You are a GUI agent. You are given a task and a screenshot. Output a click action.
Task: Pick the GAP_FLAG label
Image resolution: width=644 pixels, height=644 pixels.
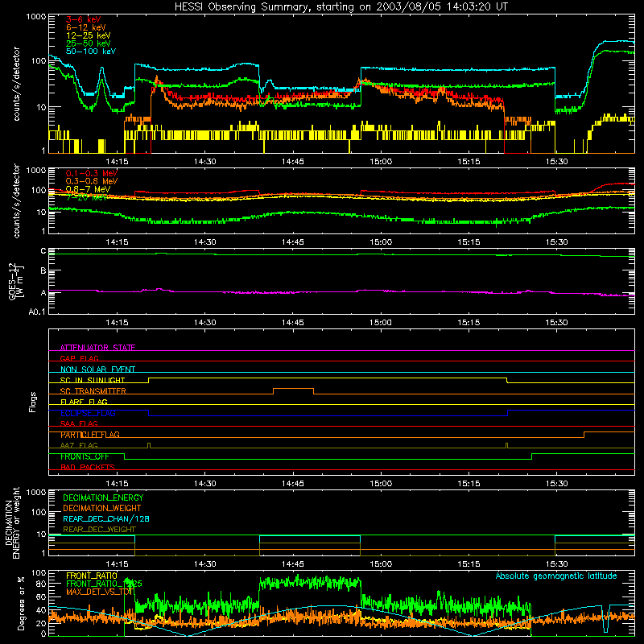pos(79,358)
